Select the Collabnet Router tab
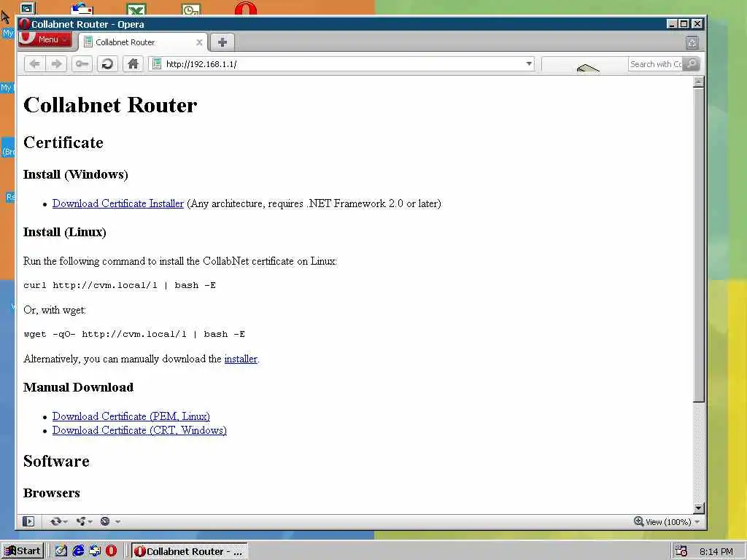The height and width of the screenshot is (560, 747). (x=143, y=42)
